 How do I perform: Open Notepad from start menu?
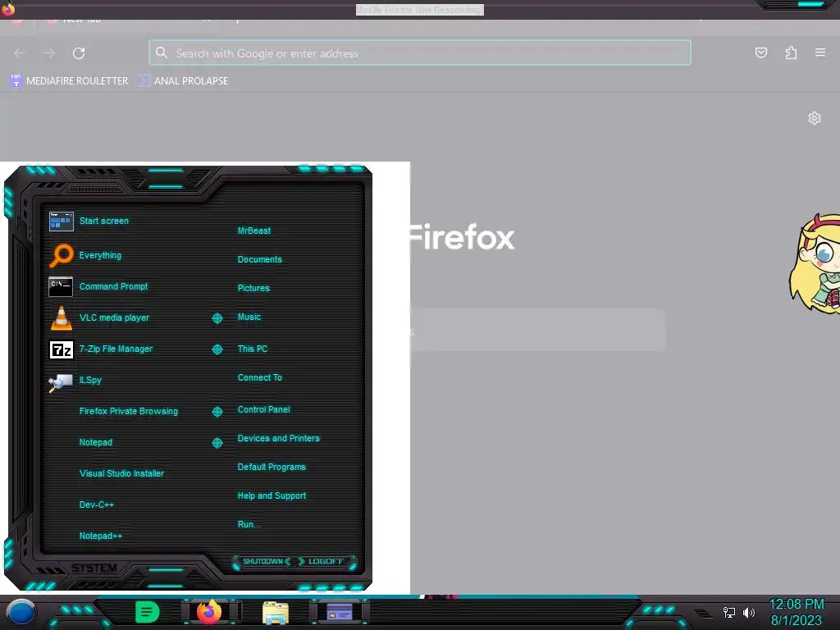96,442
